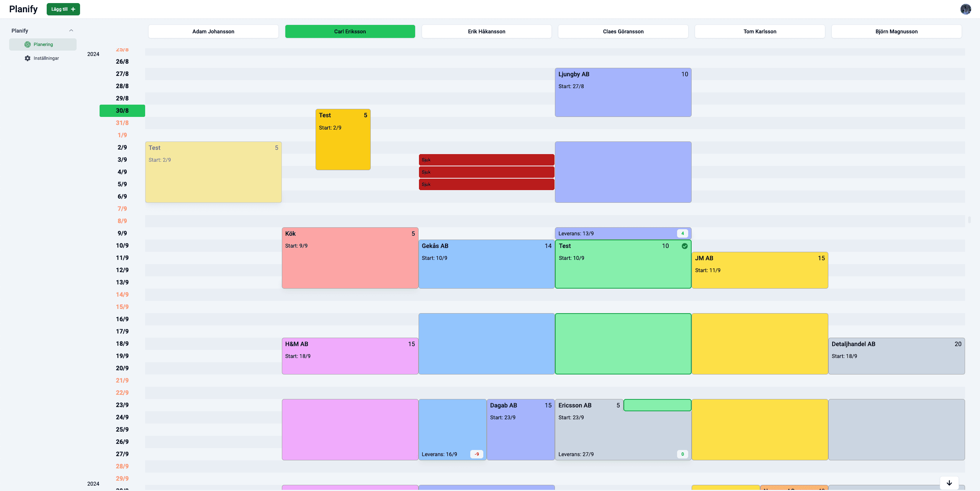980x491 pixels.
Task: Click the scroll-down arrow button
Action: [x=949, y=483]
